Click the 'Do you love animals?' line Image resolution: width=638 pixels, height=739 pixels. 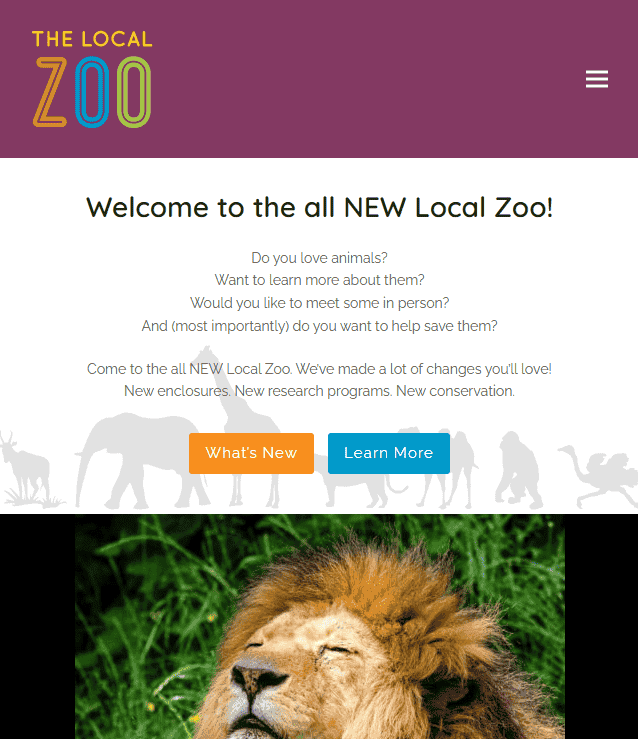click(319, 258)
